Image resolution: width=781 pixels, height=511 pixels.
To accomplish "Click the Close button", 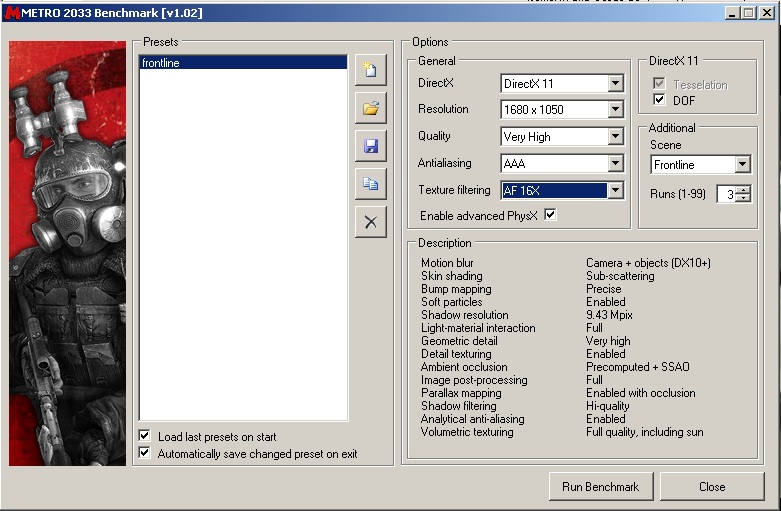I will [712, 487].
